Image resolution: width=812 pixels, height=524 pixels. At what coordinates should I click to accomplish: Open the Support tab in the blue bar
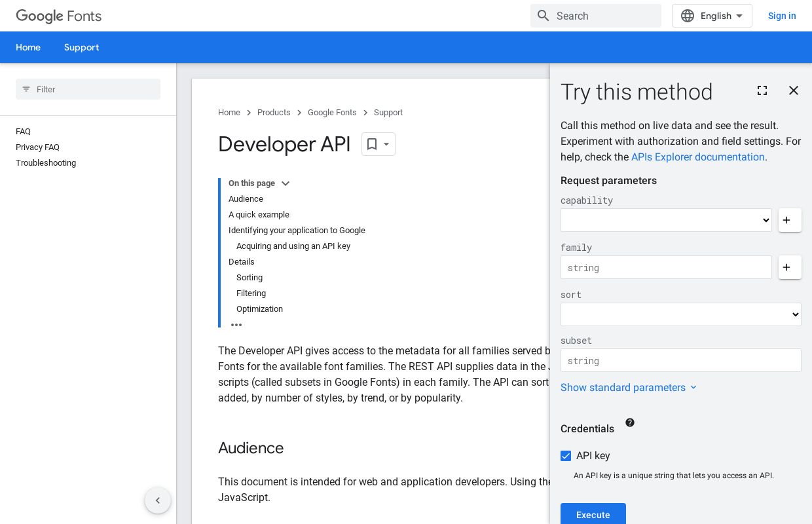click(x=81, y=47)
